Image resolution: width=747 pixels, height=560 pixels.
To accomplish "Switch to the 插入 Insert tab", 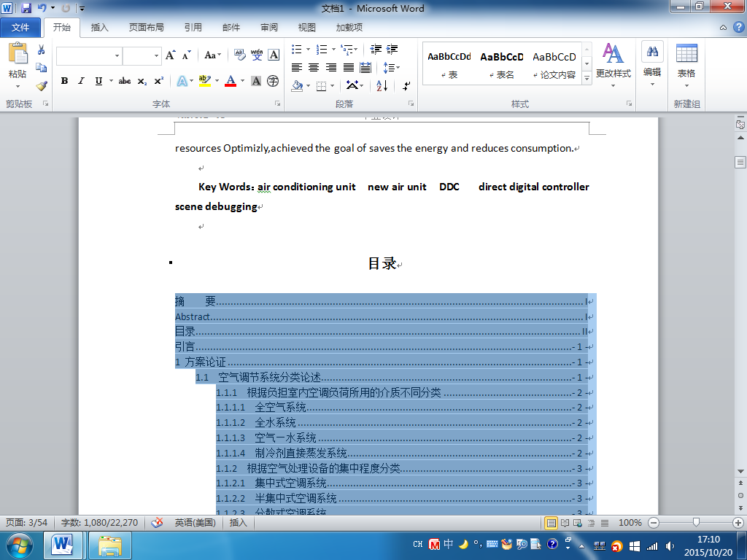I will click(x=99, y=28).
